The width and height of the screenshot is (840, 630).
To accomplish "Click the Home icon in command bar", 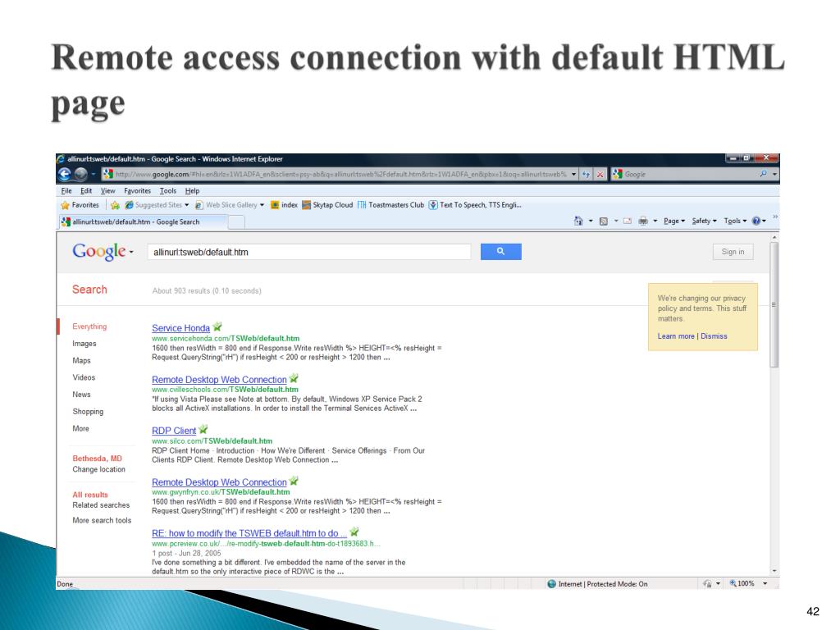I will [578, 221].
